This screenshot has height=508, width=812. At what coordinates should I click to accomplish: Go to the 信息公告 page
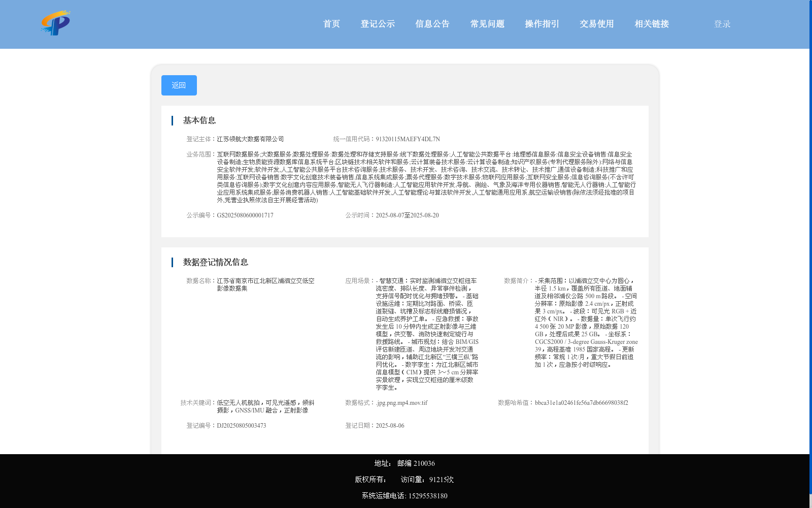click(x=432, y=24)
